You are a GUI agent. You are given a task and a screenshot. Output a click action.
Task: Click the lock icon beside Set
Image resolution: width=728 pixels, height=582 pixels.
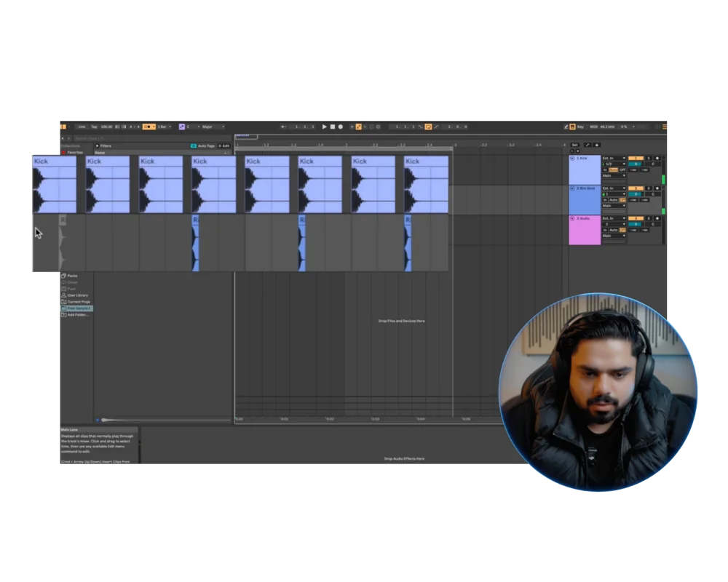pyautogui.click(x=597, y=145)
